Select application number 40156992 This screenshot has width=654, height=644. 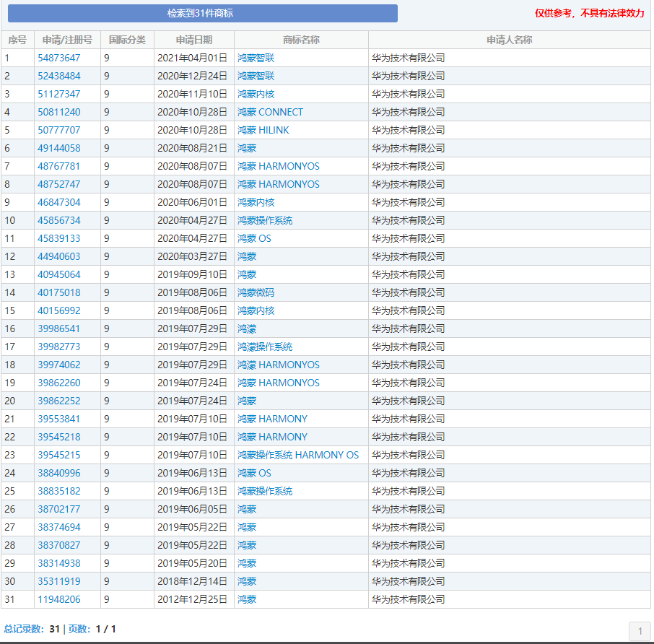pyautogui.click(x=58, y=310)
